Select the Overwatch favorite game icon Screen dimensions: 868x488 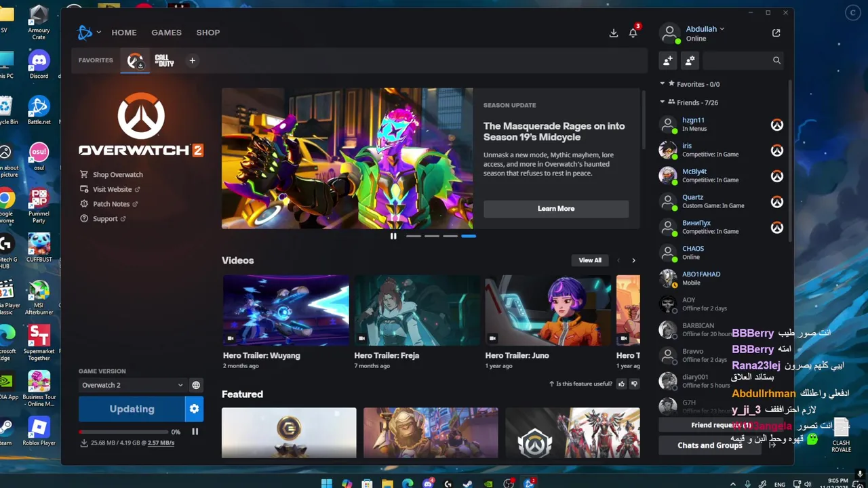136,60
